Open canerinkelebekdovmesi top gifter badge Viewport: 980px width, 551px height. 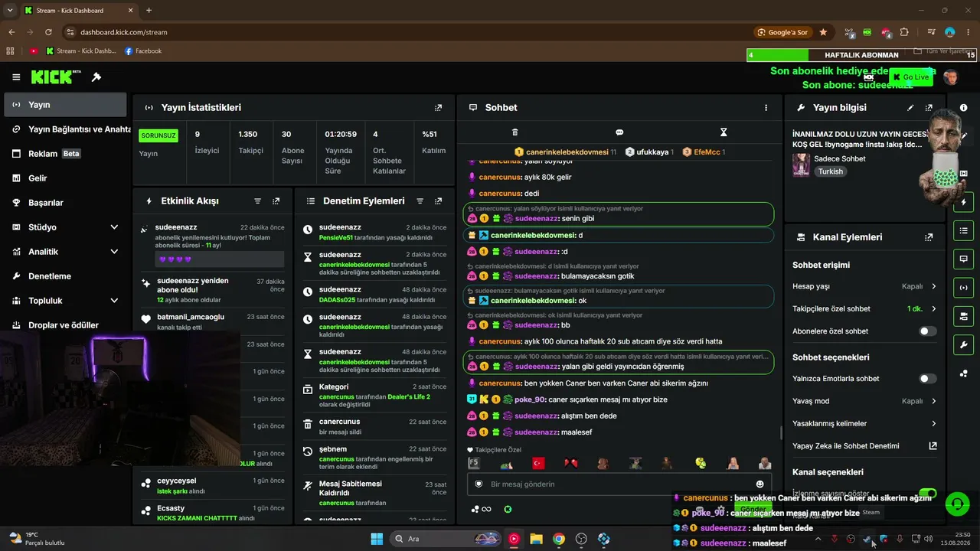pos(565,152)
